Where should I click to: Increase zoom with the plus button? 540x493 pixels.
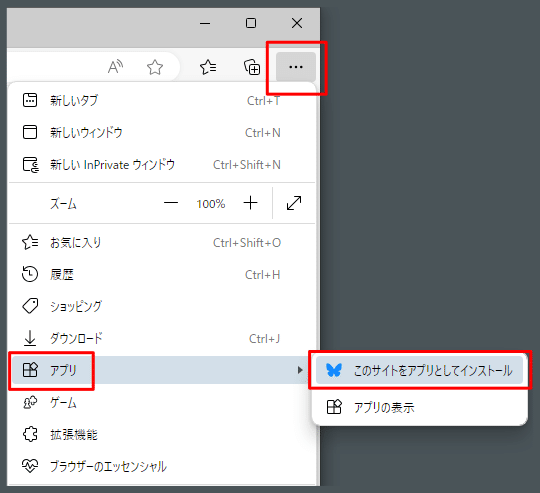tap(250, 203)
